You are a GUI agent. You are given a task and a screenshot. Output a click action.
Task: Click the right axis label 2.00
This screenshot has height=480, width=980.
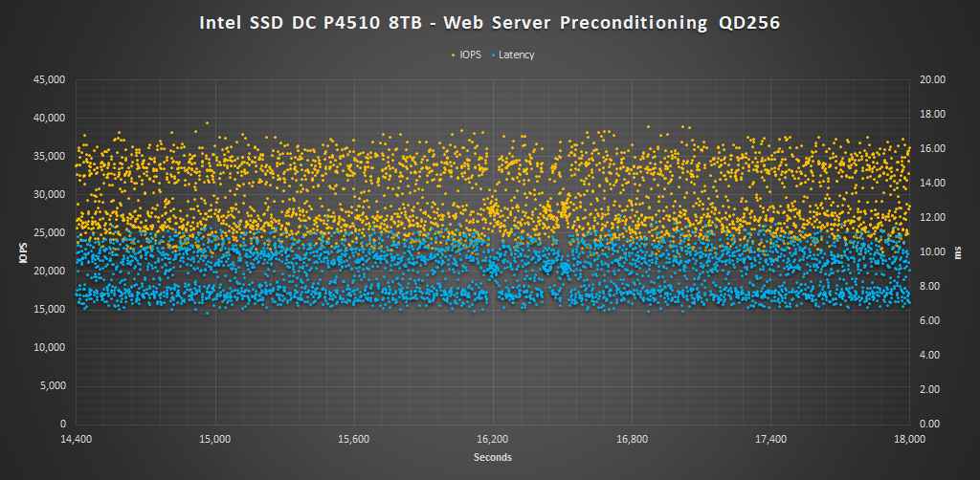point(931,389)
